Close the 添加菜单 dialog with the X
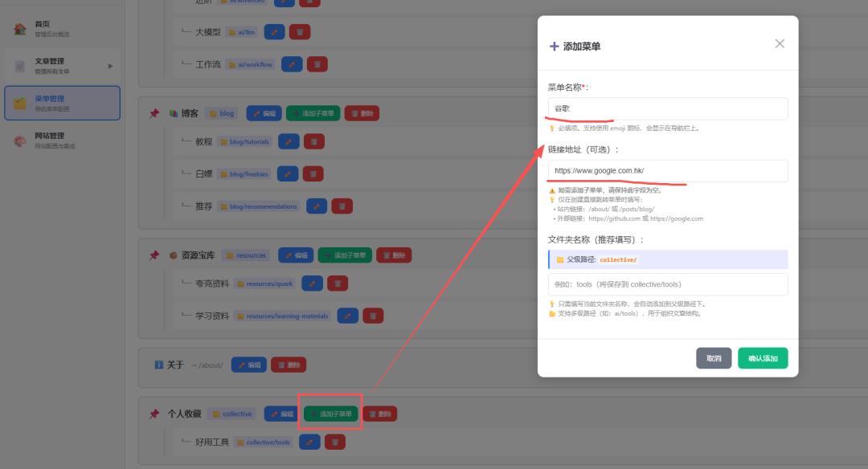The height and width of the screenshot is (469, 868). click(780, 43)
